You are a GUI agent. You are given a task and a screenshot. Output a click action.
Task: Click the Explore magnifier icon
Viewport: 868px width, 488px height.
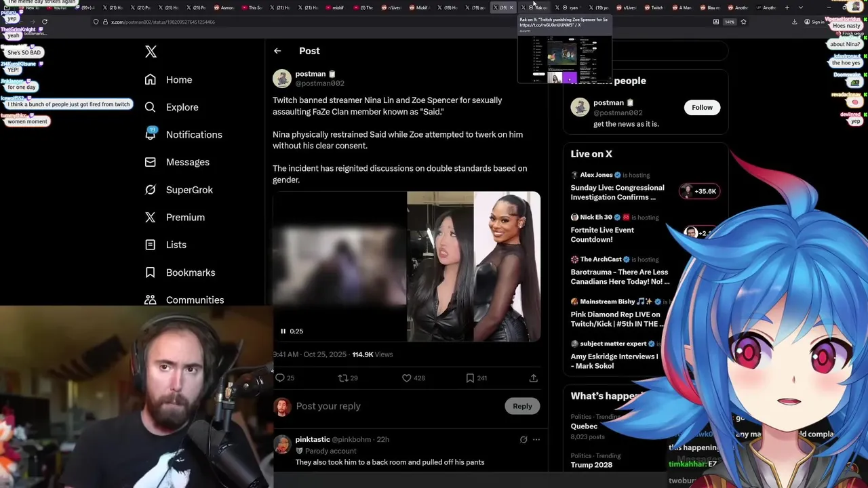coord(151,107)
